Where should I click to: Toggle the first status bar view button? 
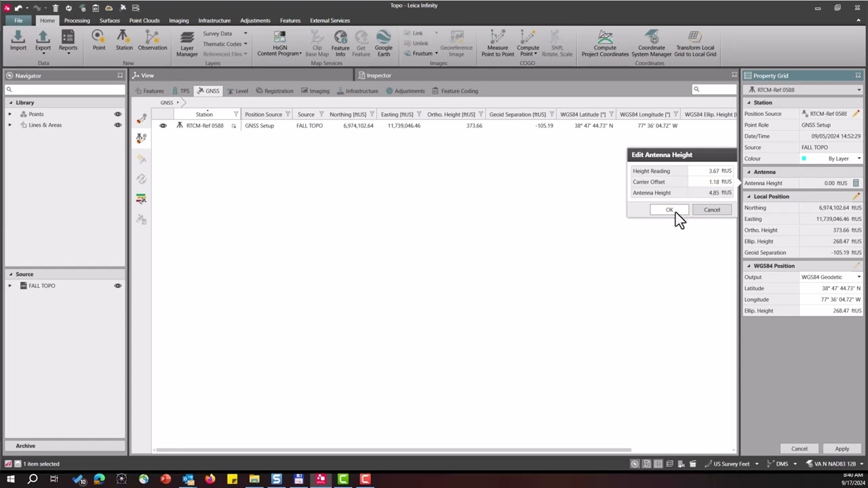coord(635,464)
